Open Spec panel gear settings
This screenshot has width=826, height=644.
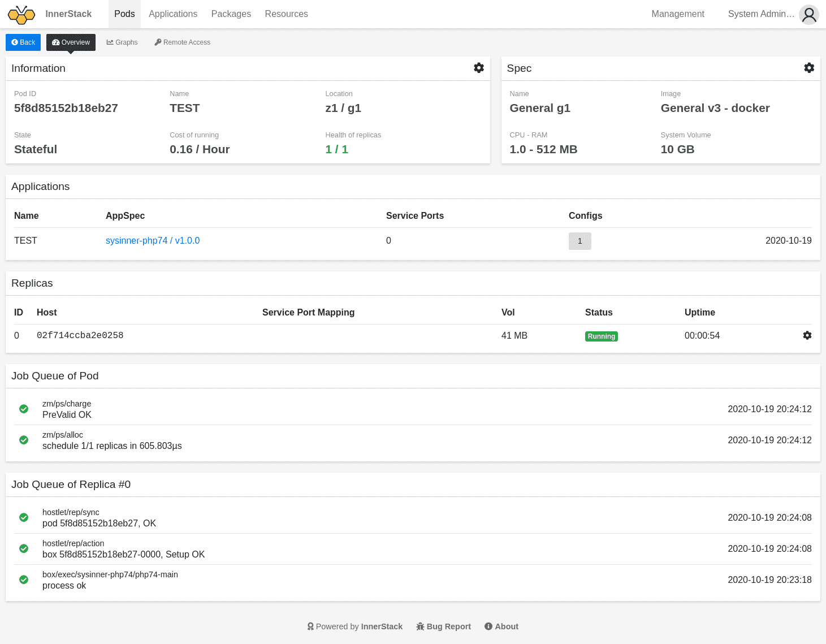809,68
